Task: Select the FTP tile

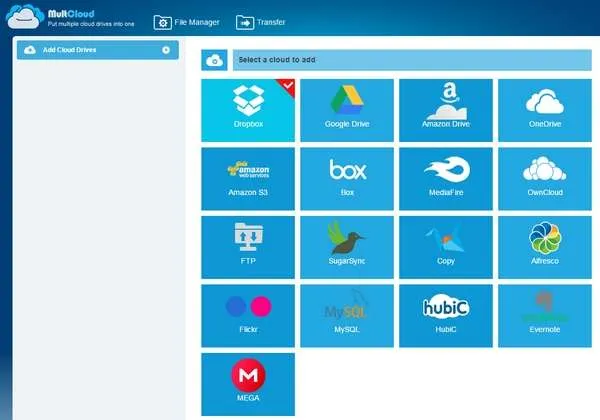Action: pyautogui.click(x=248, y=247)
